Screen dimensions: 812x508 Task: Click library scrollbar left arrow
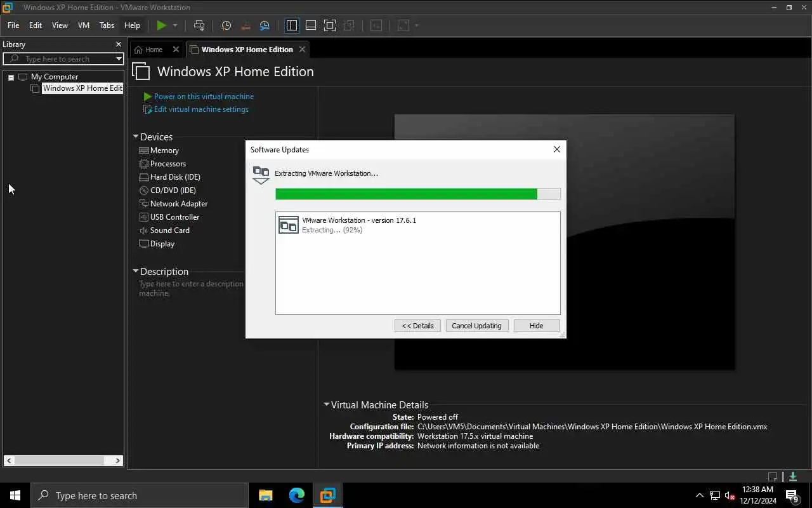pyautogui.click(x=9, y=460)
